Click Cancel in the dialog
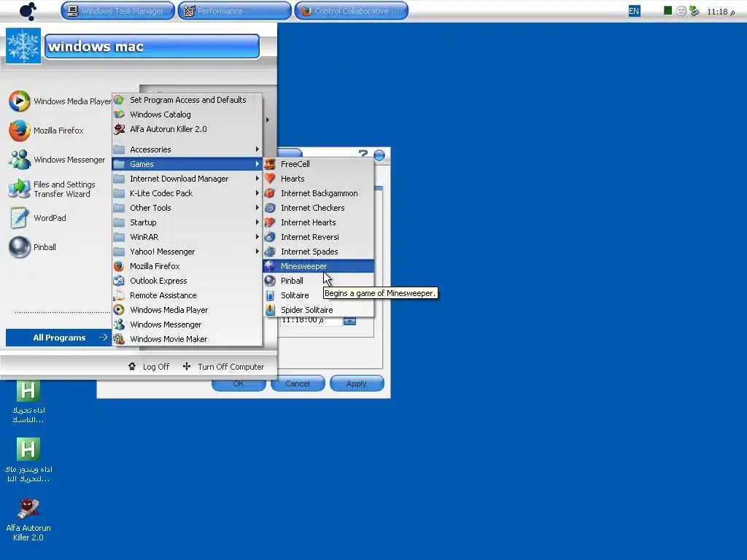The image size is (747, 560). point(298,384)
